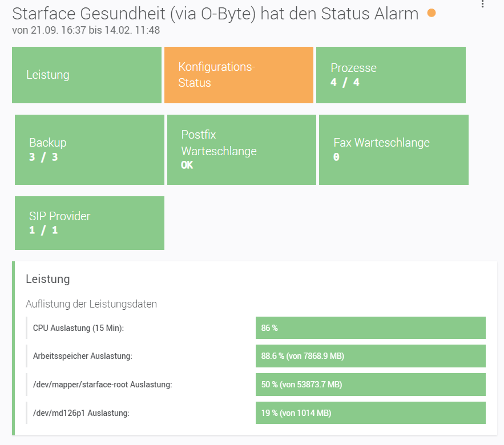Select the Leistung tile
504x445 pixels.
(87, 75)
